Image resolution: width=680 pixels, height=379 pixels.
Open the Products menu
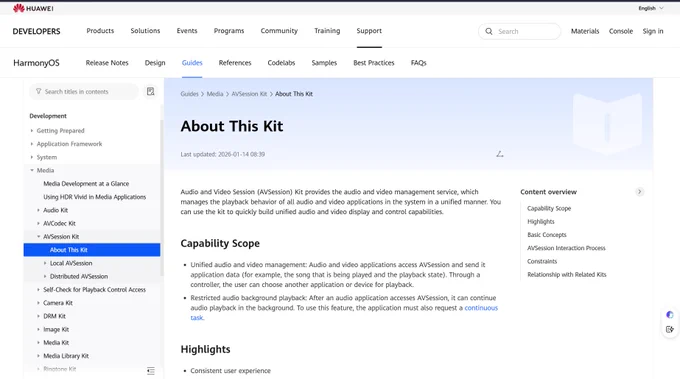[100, 31]
